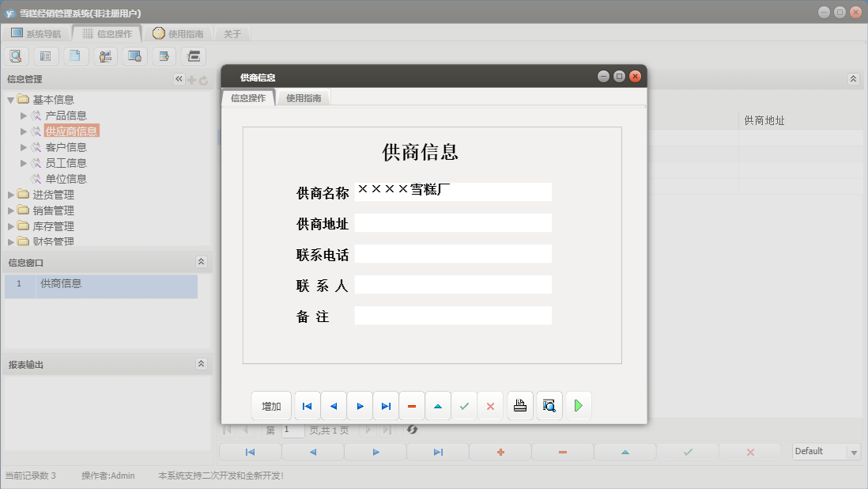Select the search/query icon in the top toolbar
Viewport: 868px width, 489px height.
[16, 55]
